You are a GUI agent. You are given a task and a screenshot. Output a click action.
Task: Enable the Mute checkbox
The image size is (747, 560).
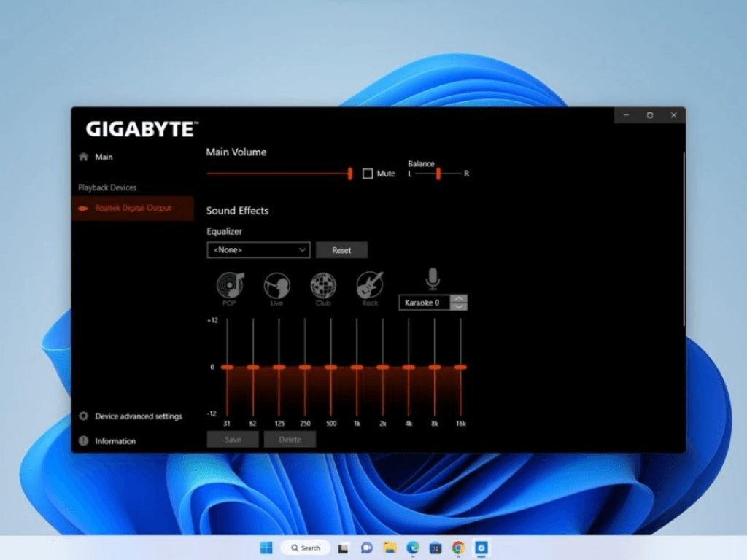click(368, 174)
